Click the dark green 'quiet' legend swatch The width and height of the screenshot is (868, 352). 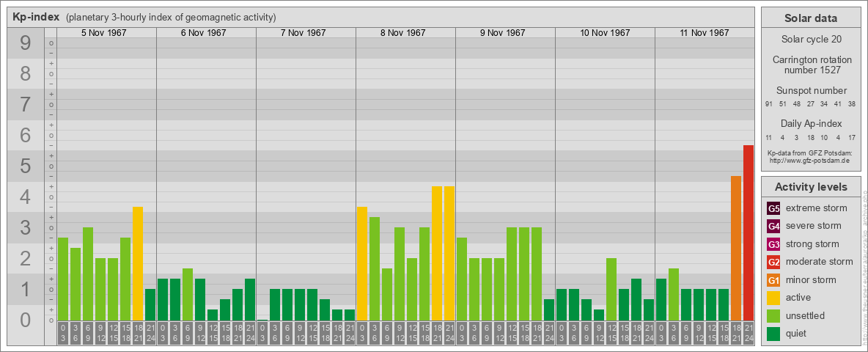(x=773, y=333)
